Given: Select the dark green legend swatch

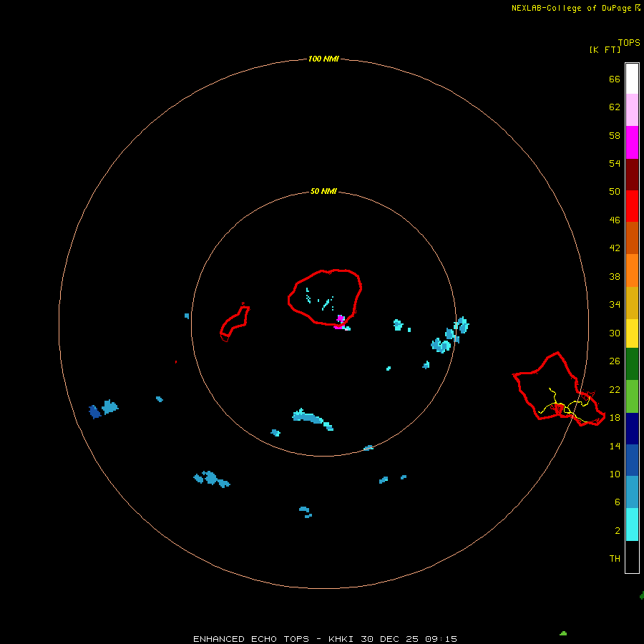Looking at the screenshot, I should [632, 364].
